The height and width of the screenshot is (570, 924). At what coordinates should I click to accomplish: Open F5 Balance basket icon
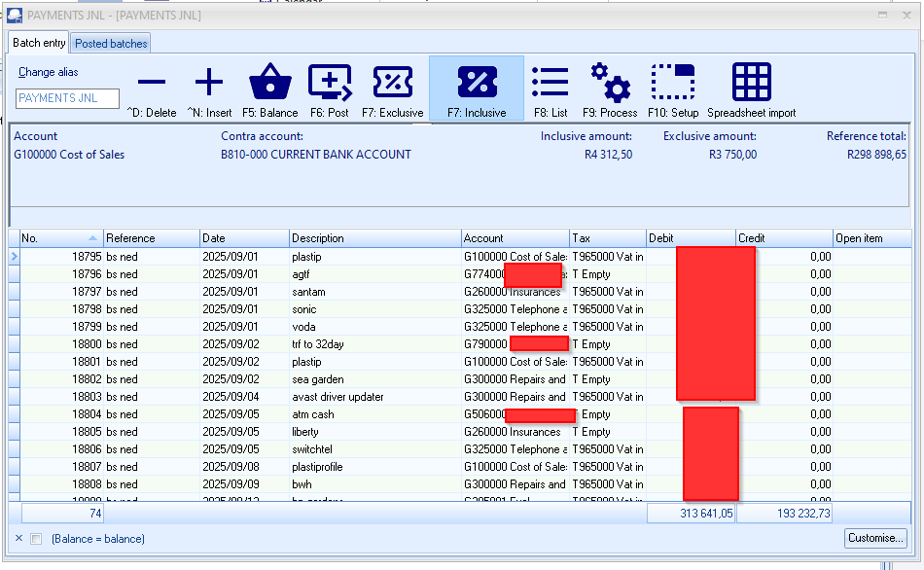point(269,82)
